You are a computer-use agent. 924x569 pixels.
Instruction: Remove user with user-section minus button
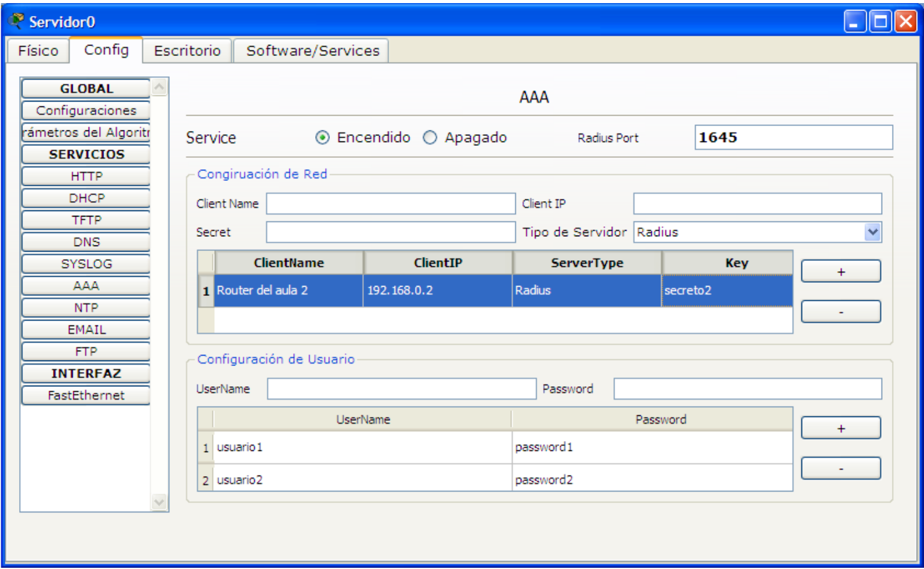click(x=840, y=469)
